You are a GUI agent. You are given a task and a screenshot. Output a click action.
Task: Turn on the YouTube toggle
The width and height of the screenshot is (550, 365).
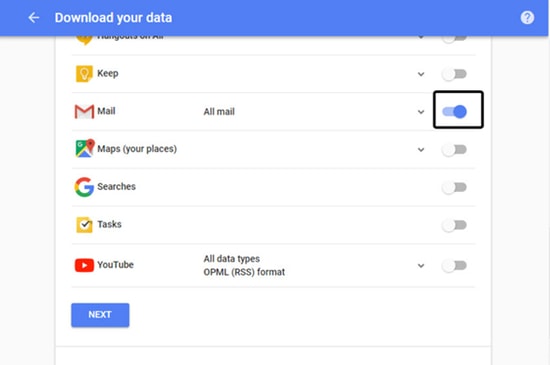[454, 265]
